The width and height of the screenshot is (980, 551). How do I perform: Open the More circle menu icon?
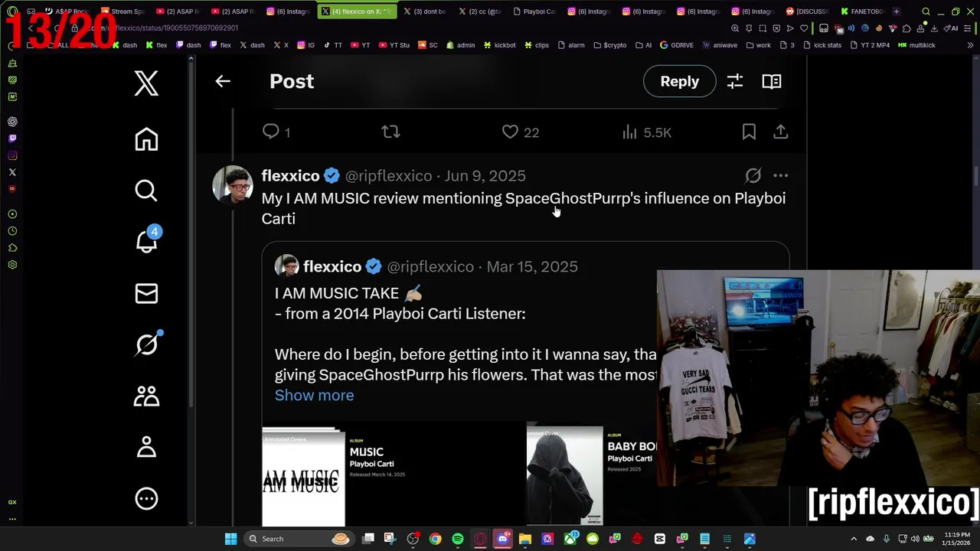tap(146, 499)
